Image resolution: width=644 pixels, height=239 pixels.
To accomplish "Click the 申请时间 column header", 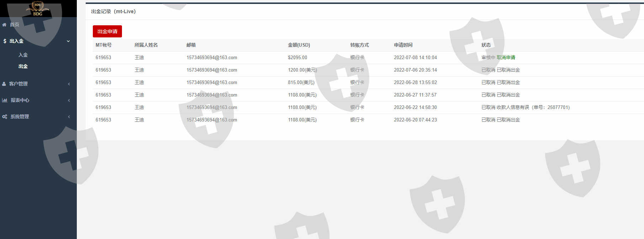I will pos(403,45).
